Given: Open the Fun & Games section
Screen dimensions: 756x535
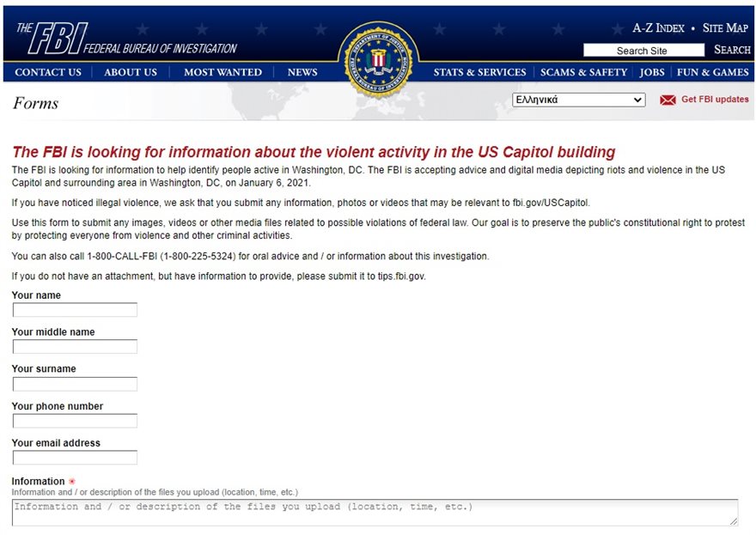Looking at the screenshot, I should (x=713, y=72).
